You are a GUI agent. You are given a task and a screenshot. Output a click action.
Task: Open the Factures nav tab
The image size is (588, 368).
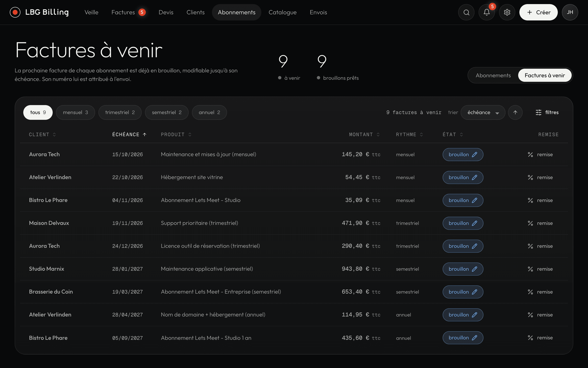click(x=129, y=12)
